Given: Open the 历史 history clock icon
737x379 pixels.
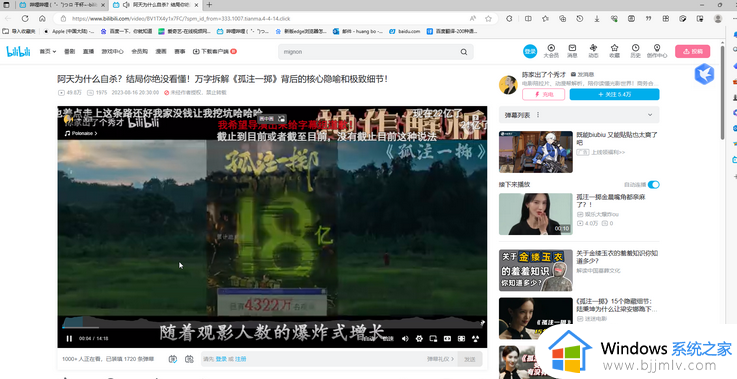Looking at the screenshot, I should click(x=635, y=51).
